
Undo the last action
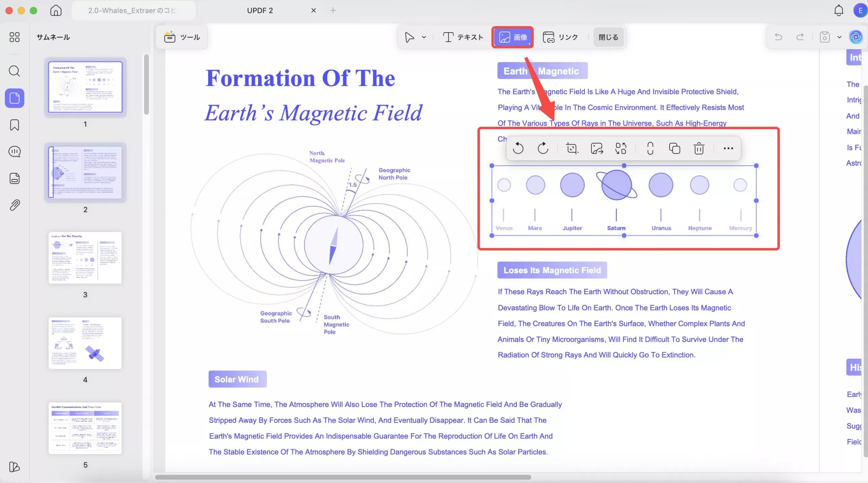pyautogui.click(x=778, y=37)
